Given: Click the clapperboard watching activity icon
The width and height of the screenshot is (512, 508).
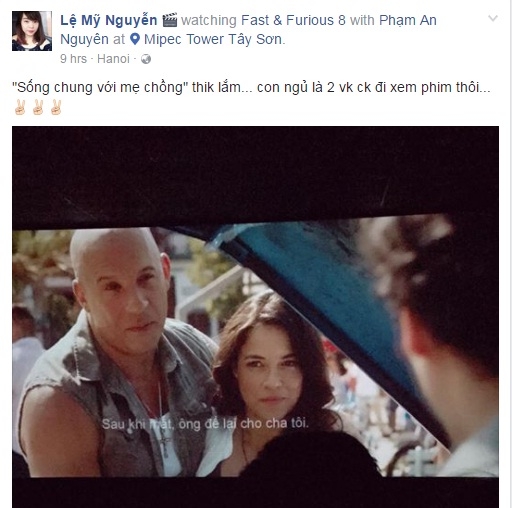Looking at the screenshot, I should coord(170,20).
